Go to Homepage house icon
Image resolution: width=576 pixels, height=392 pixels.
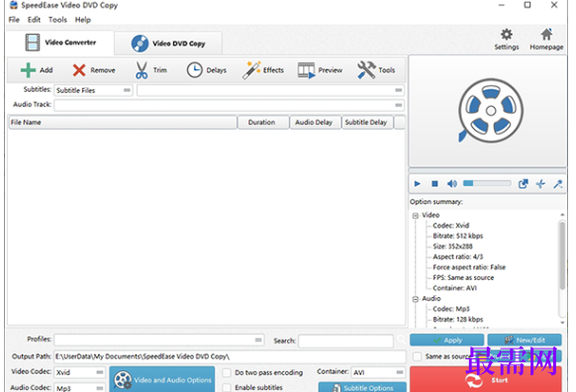(x=546, y=35)
